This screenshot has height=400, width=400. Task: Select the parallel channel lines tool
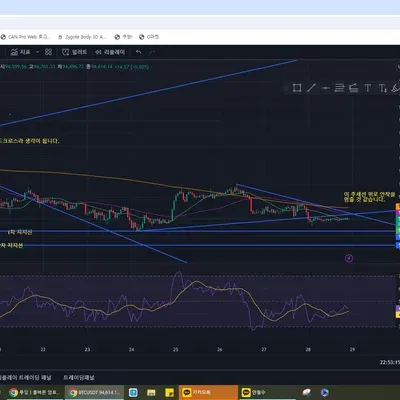pos(339,88)
